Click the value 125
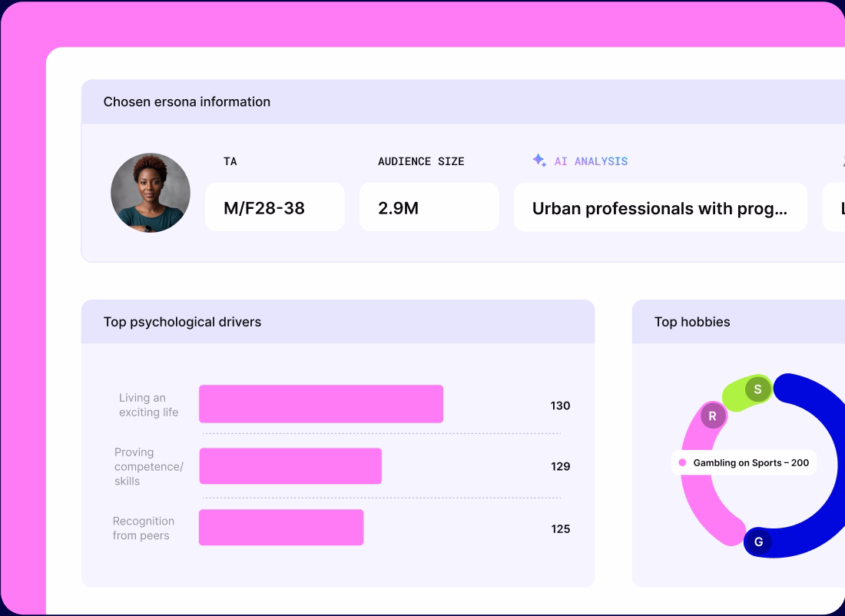Screen dimensions: 845x616 click(561, 528)
